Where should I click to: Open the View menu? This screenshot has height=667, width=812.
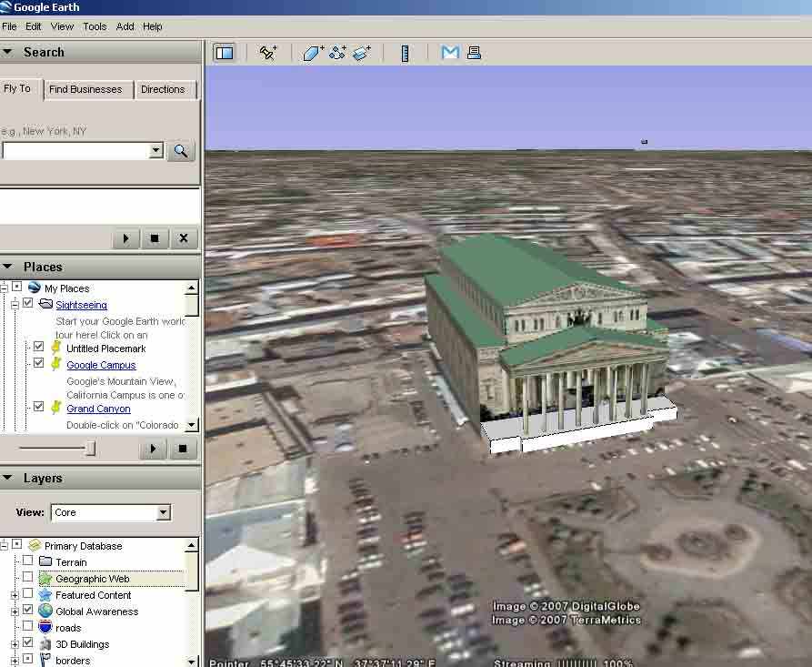(x=62, y=26)
